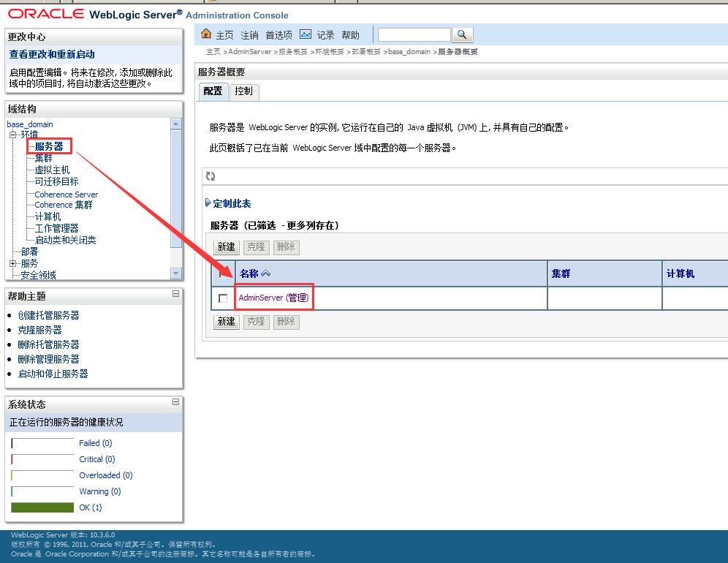Click the Warning (0) status link
Viewport: 728px width, 563px height.
coord(100,491)
